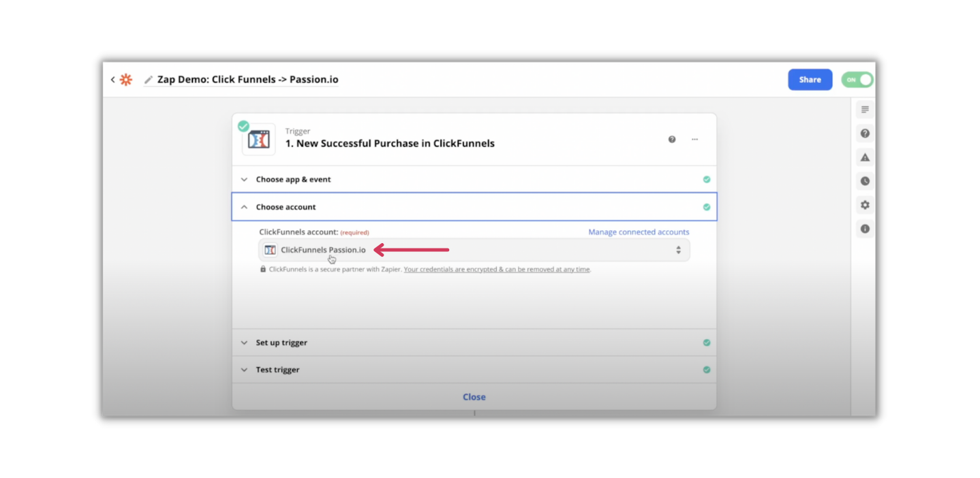
Task: View Zap warnings via alert triangle icon
Action: 864,157
